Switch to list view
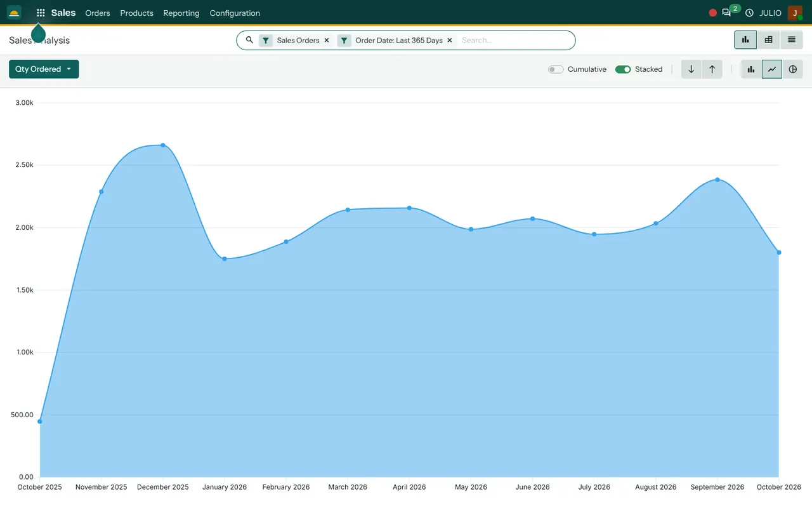 (x=792, y=40)
